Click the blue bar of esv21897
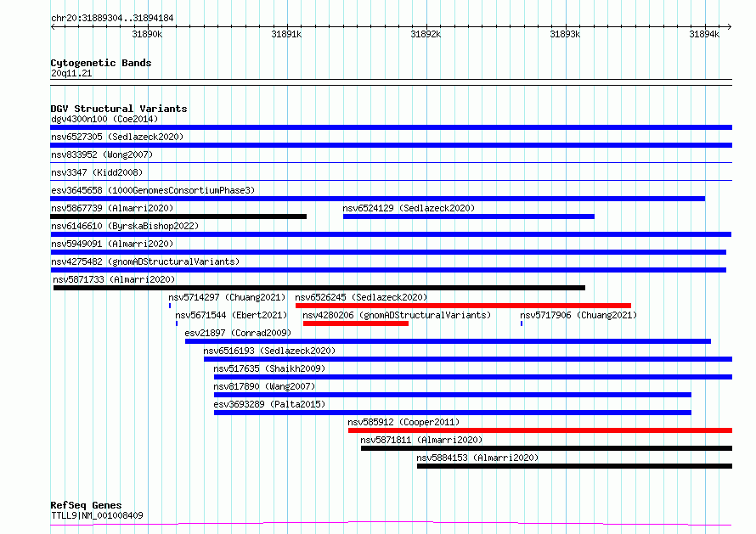 tap(448, 341)
